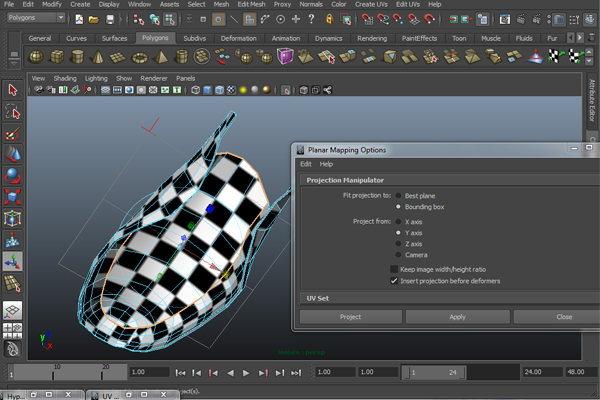Open the Polygons menu set dropdown
This screenshot has height=400, width=600.
(36, 18)
